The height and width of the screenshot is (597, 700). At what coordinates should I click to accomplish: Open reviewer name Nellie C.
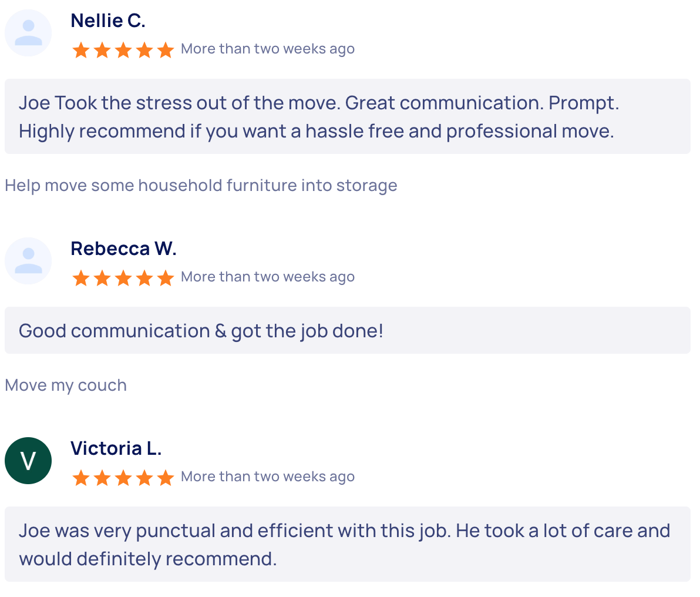tap(108, 21)
